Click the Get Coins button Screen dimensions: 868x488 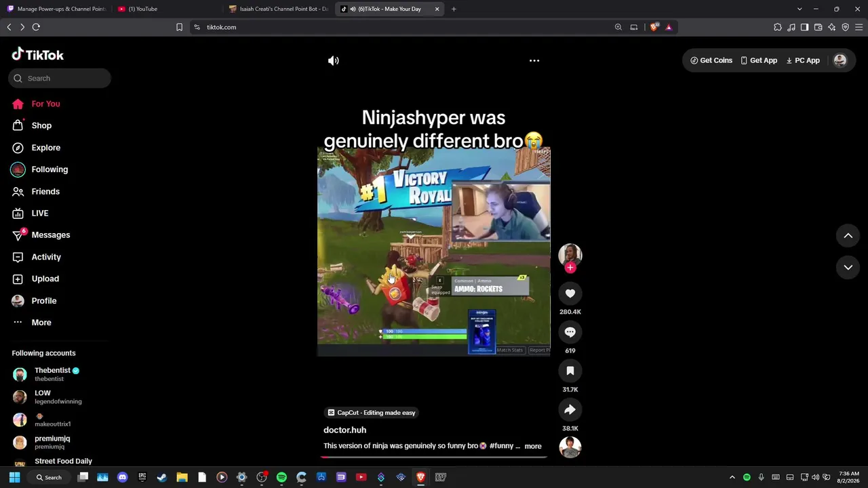(711, 60)
